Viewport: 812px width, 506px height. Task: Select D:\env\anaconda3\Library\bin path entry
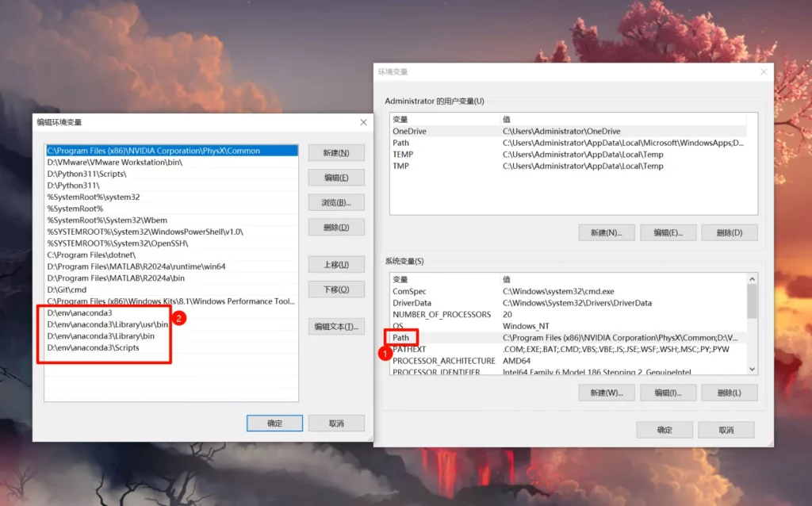101,336
